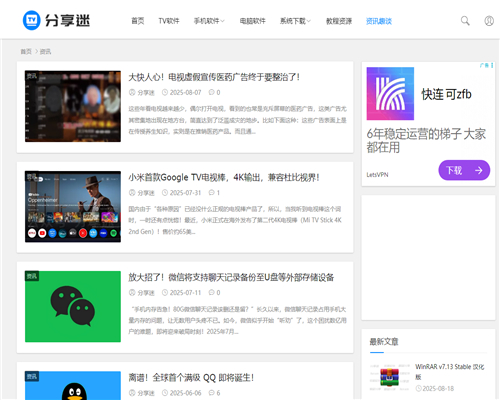The image size is (500, 400).
Task: Click the LetsVPN ad logo image
Action: [x=390, y=94]
